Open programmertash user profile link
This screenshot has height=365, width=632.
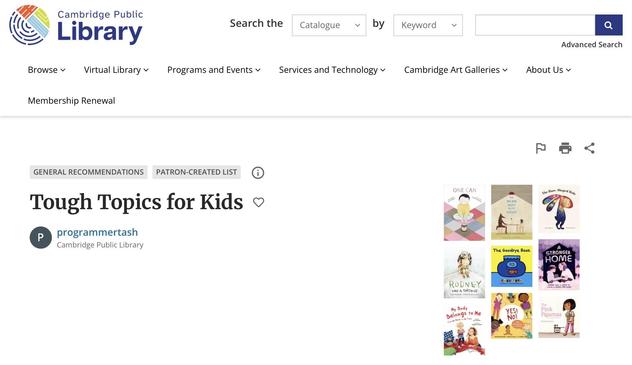[97, 232]
